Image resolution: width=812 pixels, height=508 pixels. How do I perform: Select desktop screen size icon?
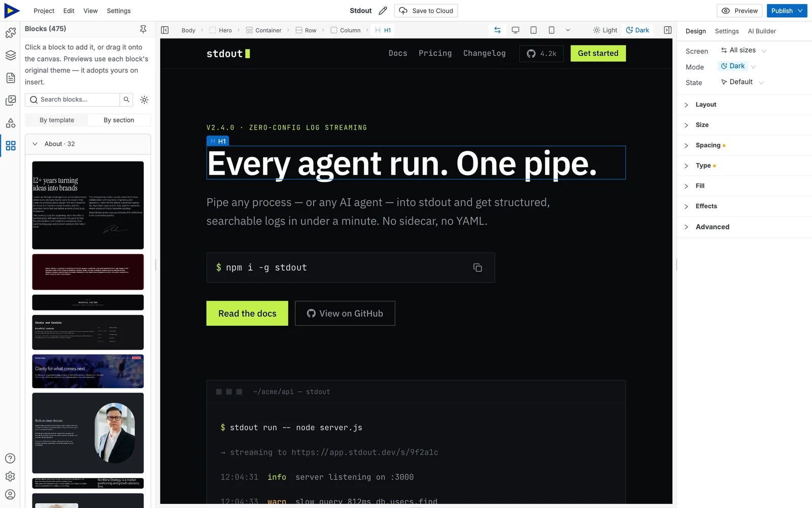[516, 30]
